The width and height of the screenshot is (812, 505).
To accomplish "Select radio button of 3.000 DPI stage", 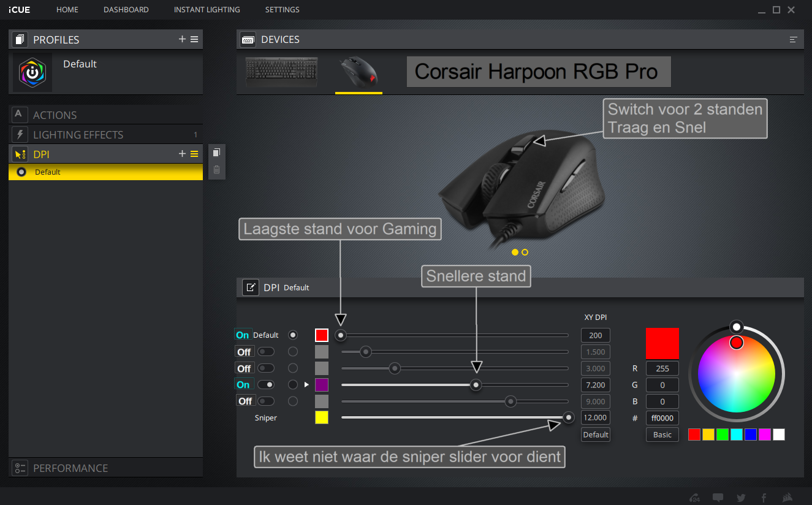I will [x=293, y=368].
